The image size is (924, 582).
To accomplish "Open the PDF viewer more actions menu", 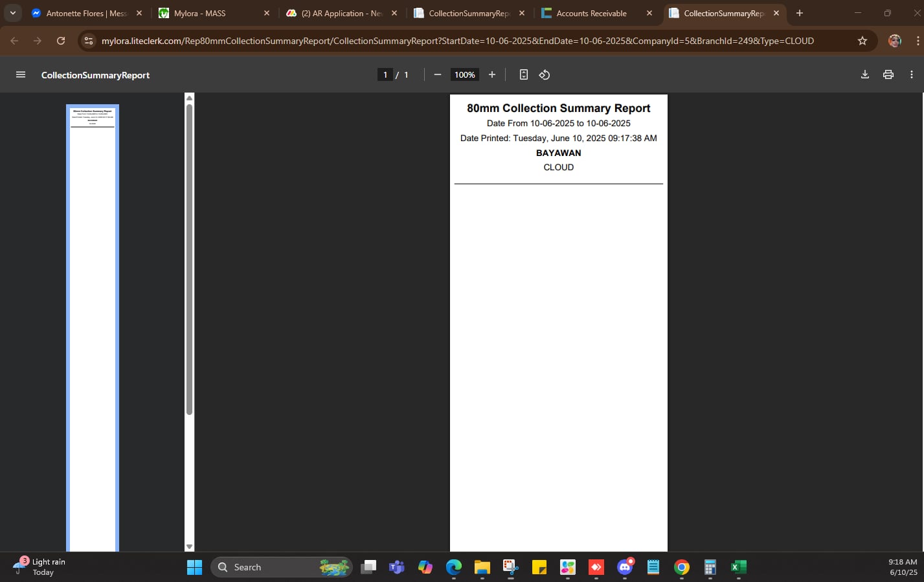I will click(x=911, y=75).
